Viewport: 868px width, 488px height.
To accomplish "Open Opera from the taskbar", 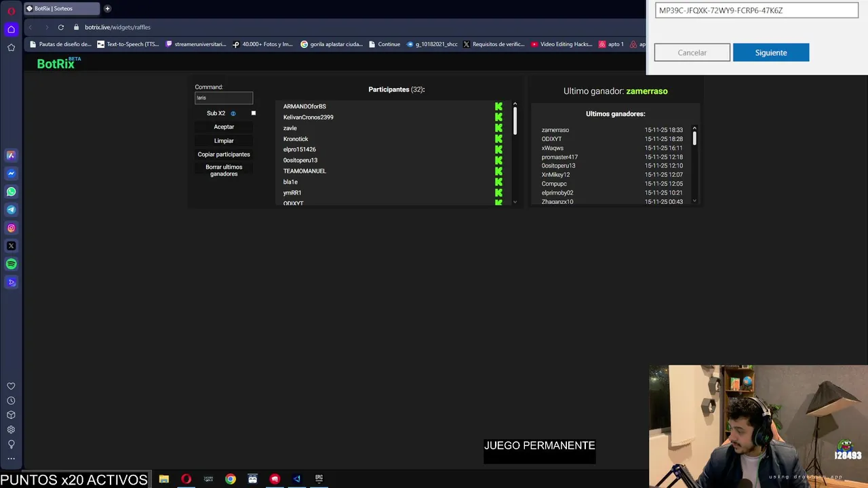I will tap(186, 479).
